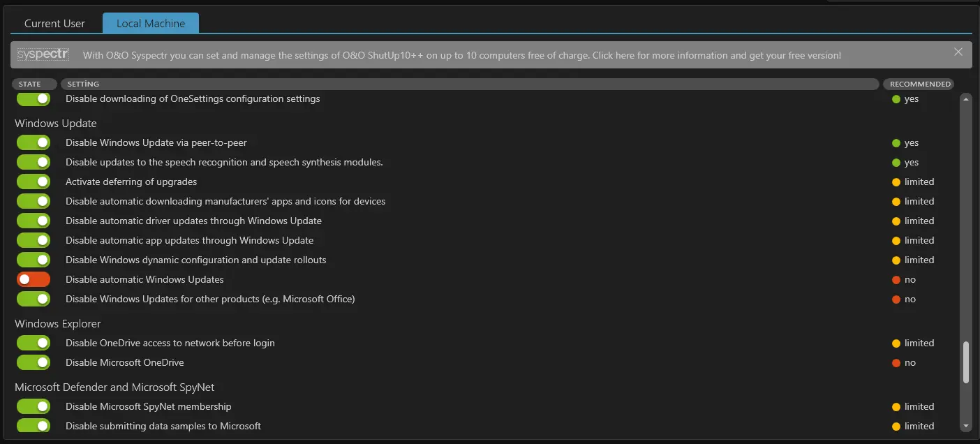Toggle submitting data samples to Microsoft switch

point(34,426)
